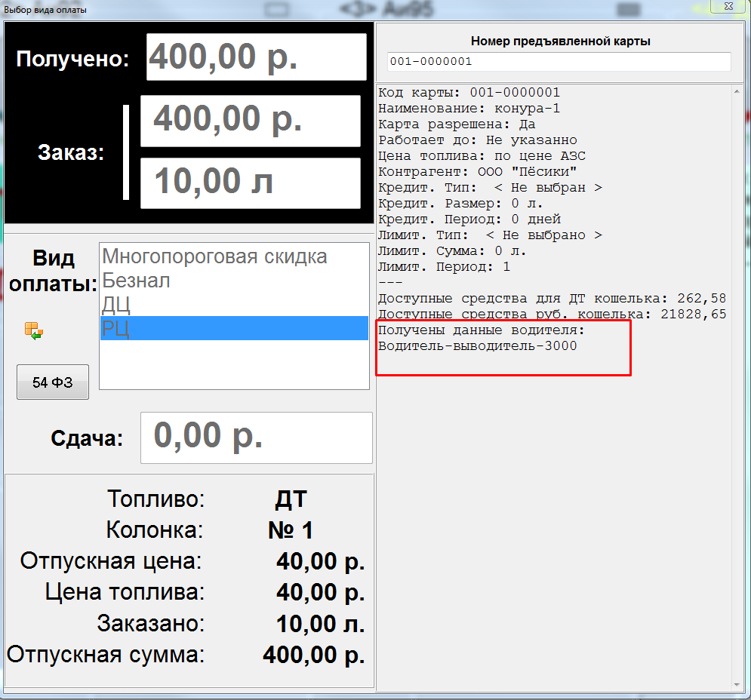Select the Работает до: Не указанно line
The height and width of the screenshot is (700, 751).
coord(478,140)
